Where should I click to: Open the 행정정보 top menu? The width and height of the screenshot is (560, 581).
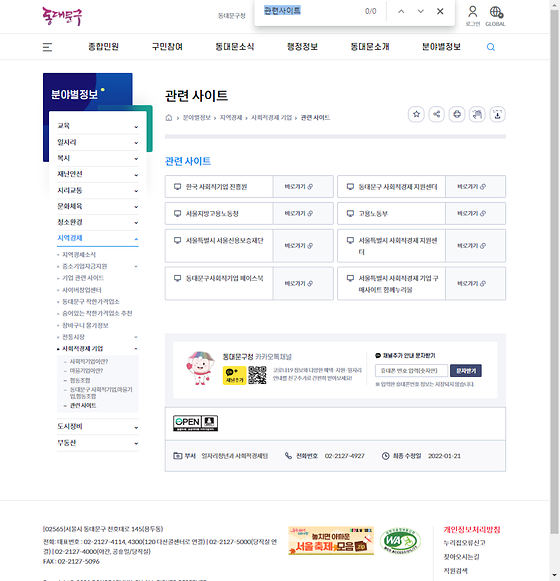coord(302,47)
